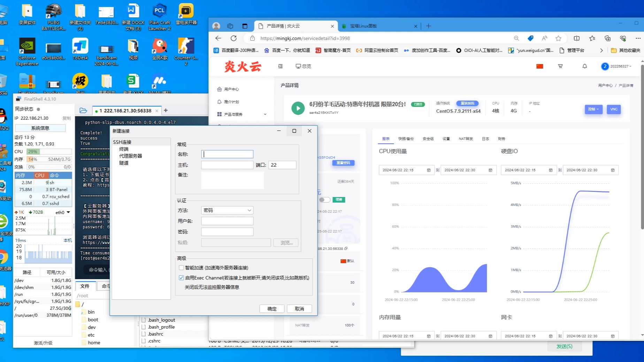Tick the .bash_profile file checkbox
This screenshot has width=644, height=362.
144,327
